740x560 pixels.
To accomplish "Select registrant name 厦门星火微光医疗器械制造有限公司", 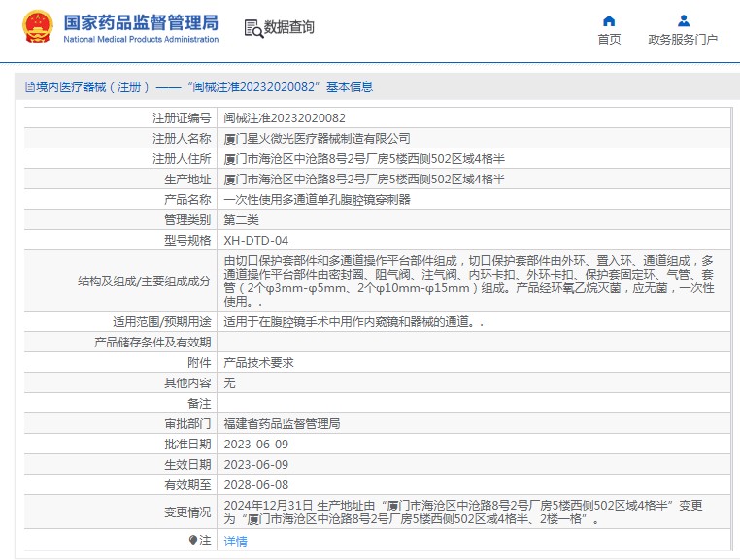I will pyautogui.click(x=317, y=139).
